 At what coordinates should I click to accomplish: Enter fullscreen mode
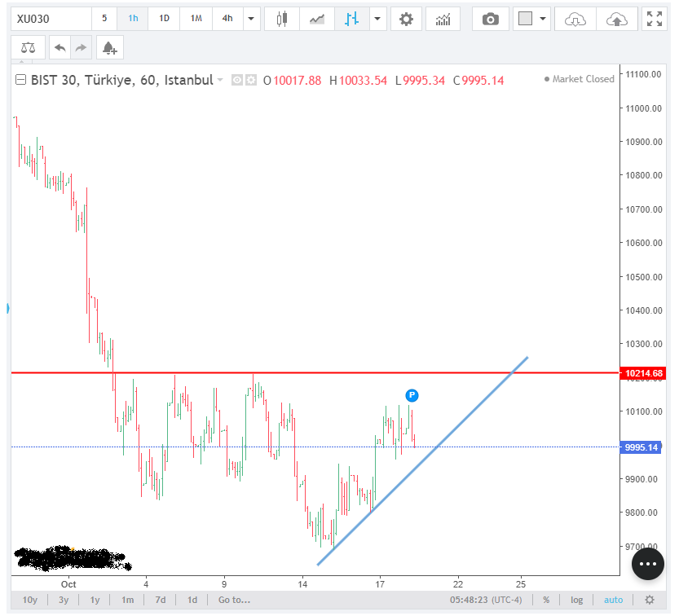click(654, 18)
